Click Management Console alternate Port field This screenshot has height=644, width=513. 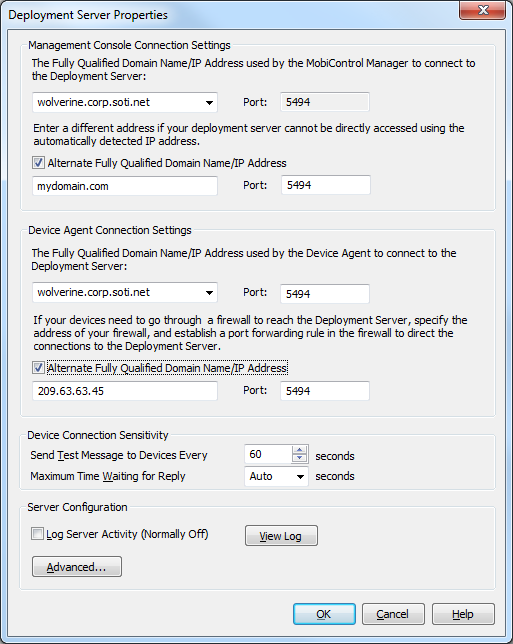(326, 185)
